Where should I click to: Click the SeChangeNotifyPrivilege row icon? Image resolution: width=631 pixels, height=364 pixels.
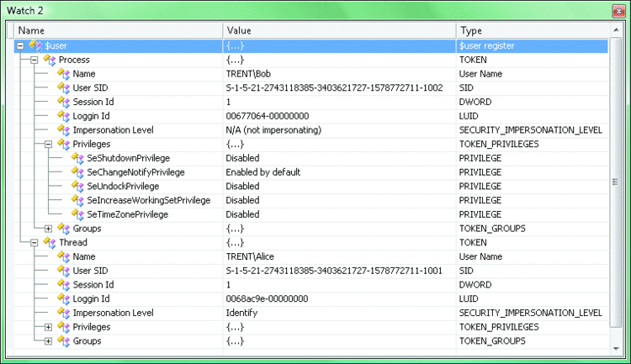tap(77, 172)
